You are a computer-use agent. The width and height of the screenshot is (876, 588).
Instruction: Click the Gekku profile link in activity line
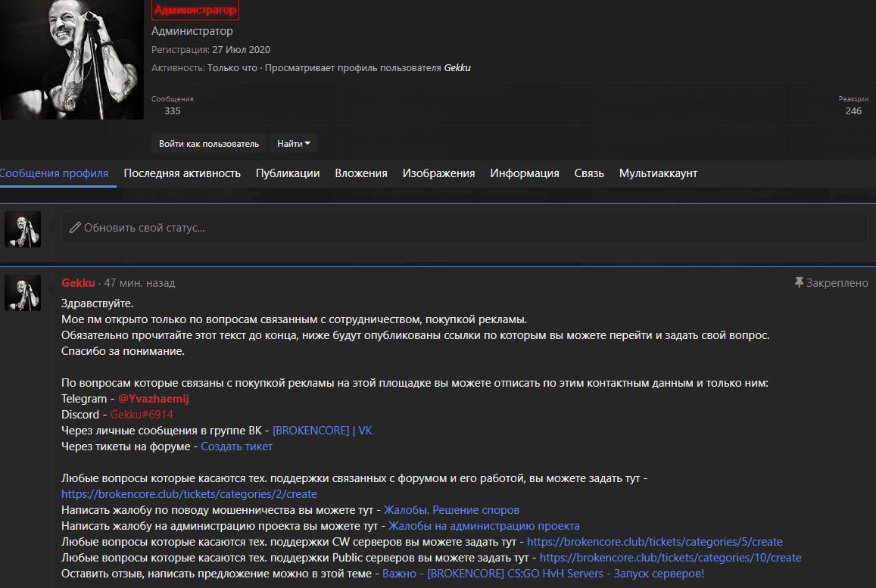click(x=457, y=67)
